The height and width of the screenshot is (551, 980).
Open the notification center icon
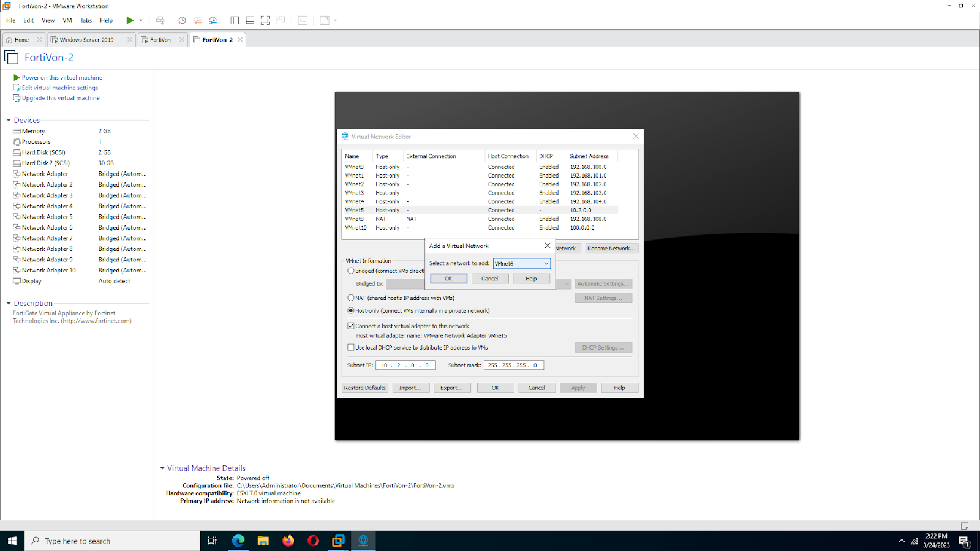(964, 541)
